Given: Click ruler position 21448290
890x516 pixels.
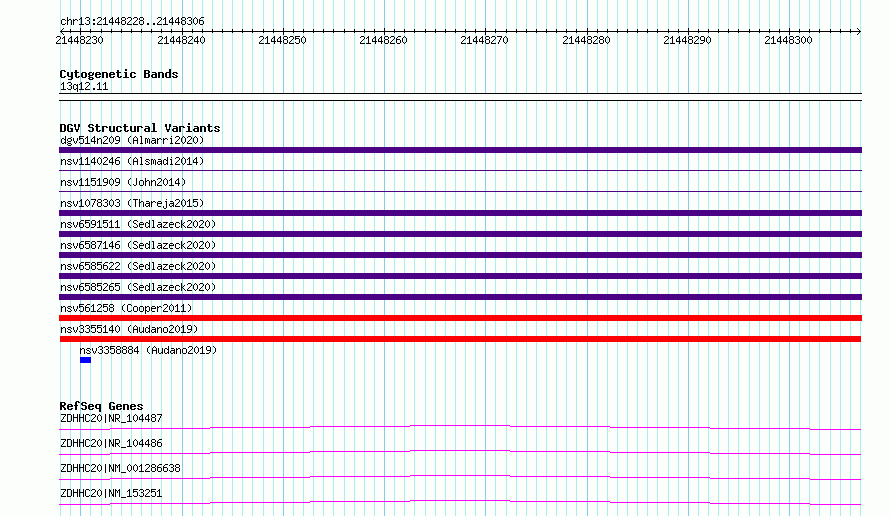Looking at the screenshot, I should coord(687,40).
